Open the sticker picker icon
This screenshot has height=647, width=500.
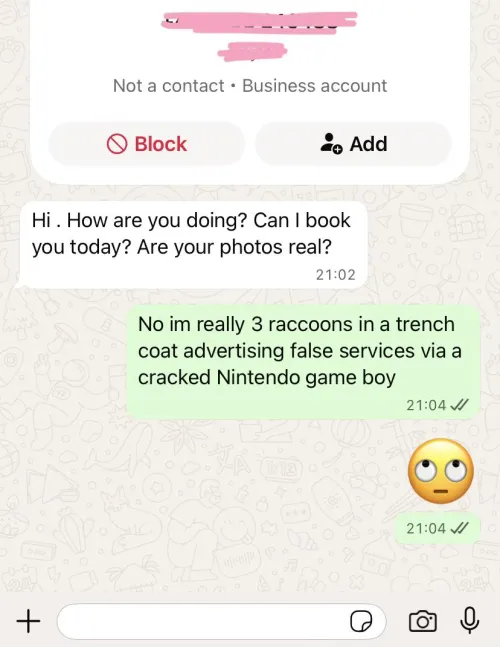(x=361, y=621)
